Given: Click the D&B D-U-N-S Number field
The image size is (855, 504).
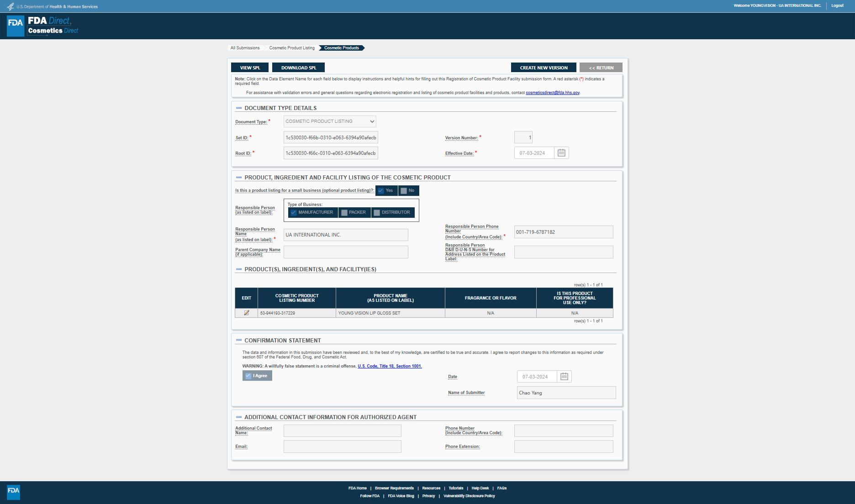Looking at the screenshot, I should pos(564,252).
